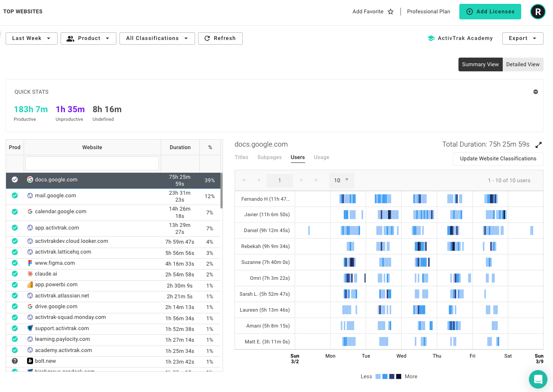The height and width of the screenshot is (392, 553).
Task: Toggle productive check for claude.ai
Action: [15, 274]
